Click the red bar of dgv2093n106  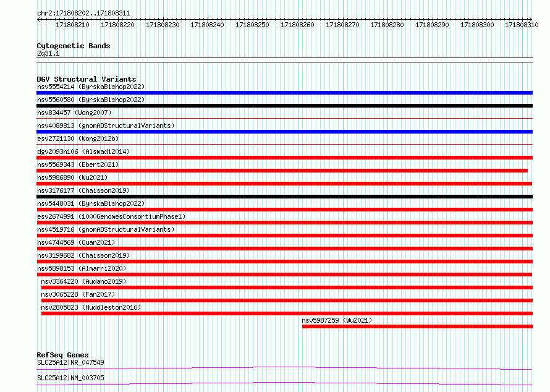click(x=284, y=158)
